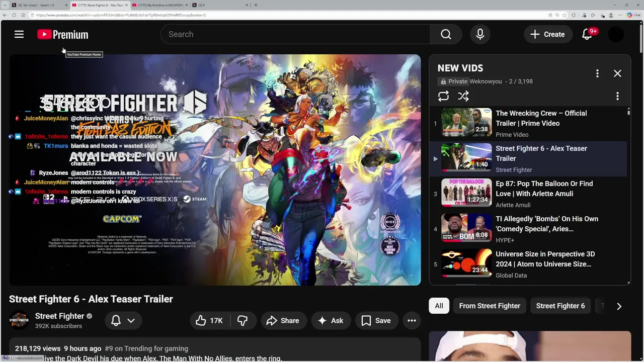Click the 'Street Fighter 6 - Alex Teaser Trailer' heading
Viewport: 644px width, 362px height.
(91, 299)
